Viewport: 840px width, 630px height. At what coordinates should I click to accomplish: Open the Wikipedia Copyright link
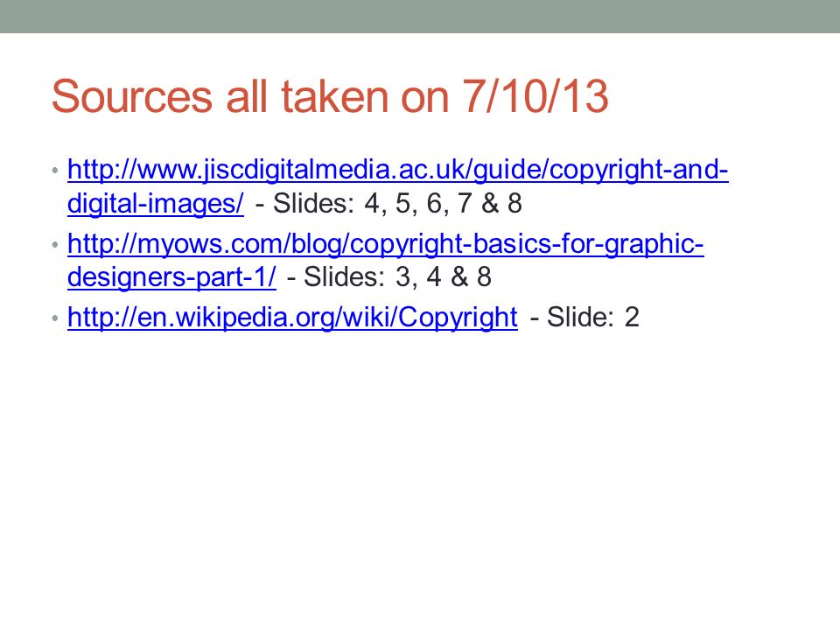[x=292, y=318]
